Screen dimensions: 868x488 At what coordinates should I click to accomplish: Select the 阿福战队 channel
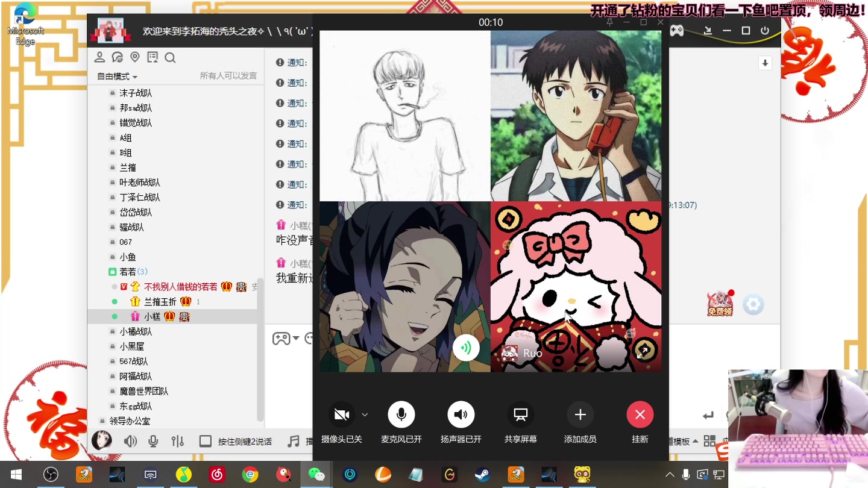tap(136, 377)
